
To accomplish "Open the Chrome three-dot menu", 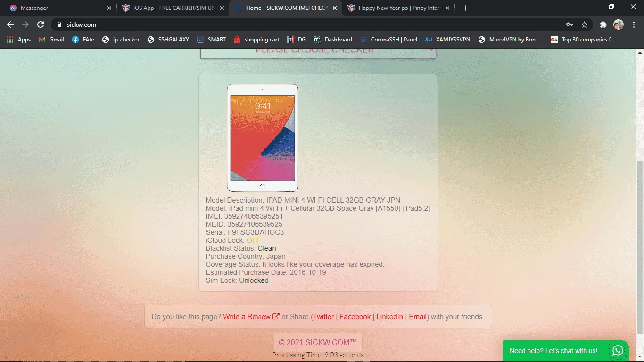I will point(633,25).
